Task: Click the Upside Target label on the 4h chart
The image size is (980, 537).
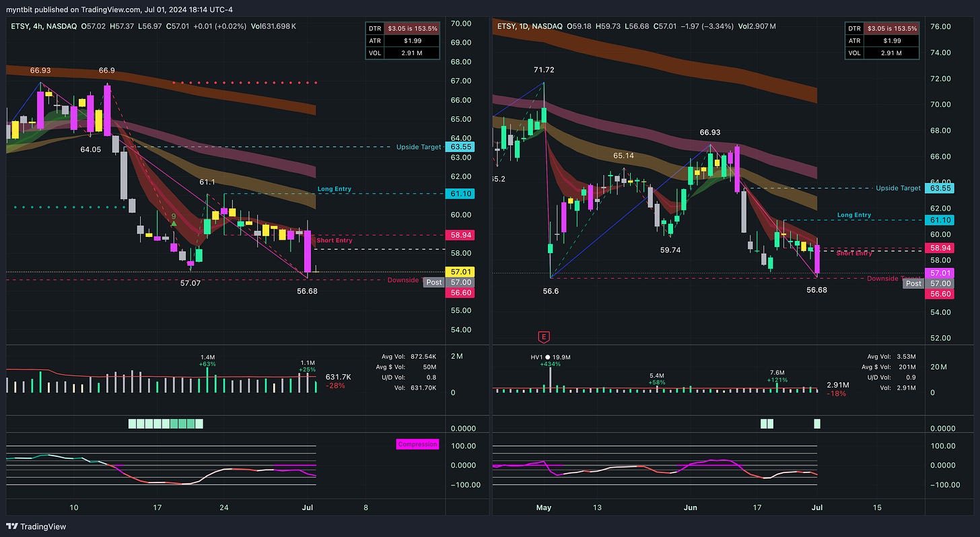Action: [419, 147]
